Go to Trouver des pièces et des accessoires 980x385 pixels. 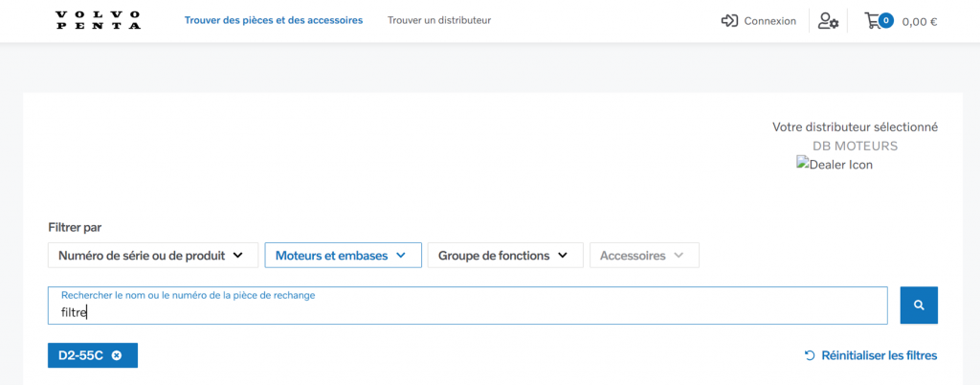point(274,20)
